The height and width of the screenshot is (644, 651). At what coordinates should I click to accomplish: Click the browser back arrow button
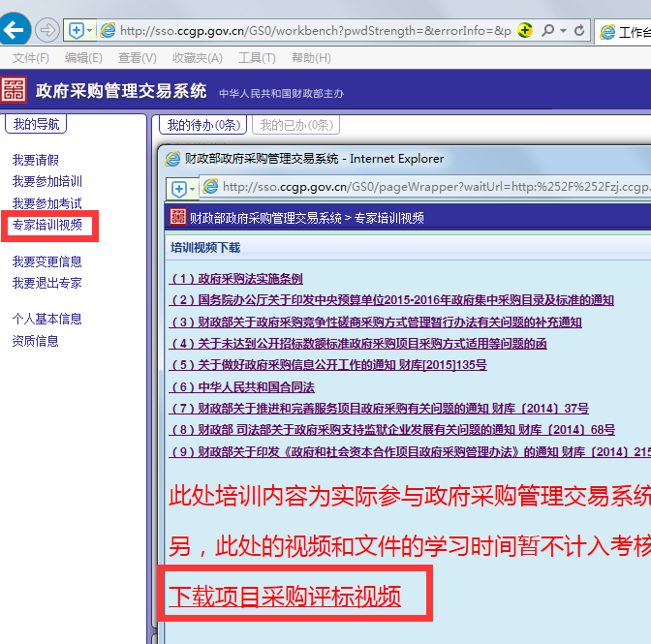(x=14, y=29)
